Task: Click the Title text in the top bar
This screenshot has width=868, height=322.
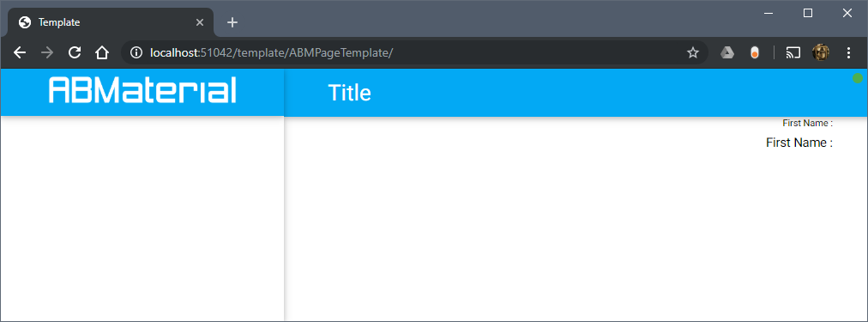Action: [x=349, y=93]
